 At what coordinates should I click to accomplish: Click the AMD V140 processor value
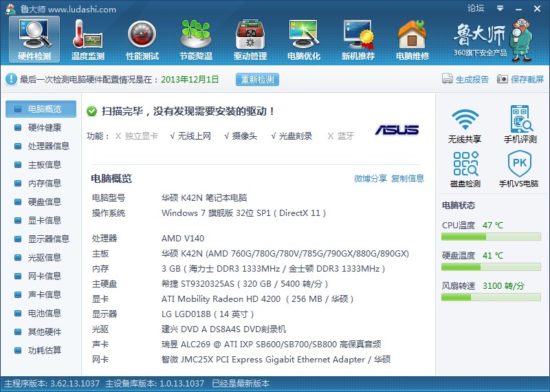point(183,238)
